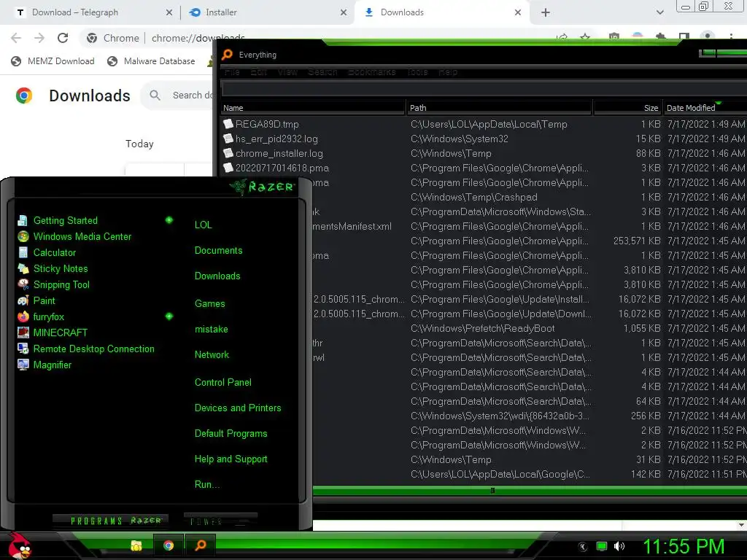Screen dimensions: 747x560
Task: Open Getting Started from the Start menu
Action: tap(65, 220)
